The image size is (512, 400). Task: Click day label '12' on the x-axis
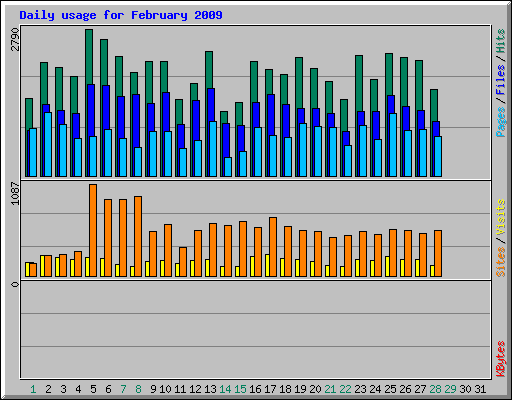coord(195,389)
